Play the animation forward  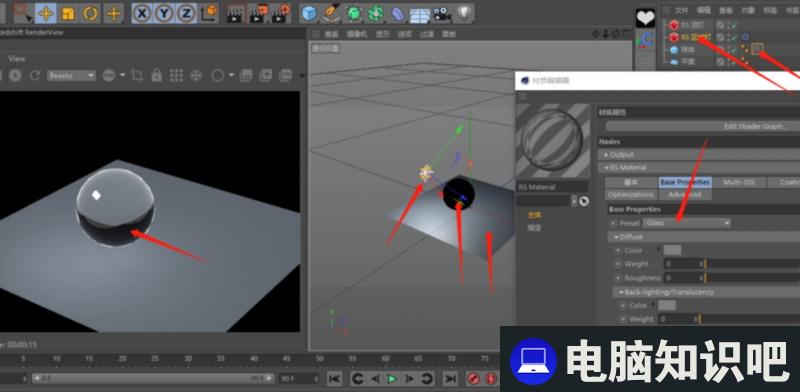392,378
